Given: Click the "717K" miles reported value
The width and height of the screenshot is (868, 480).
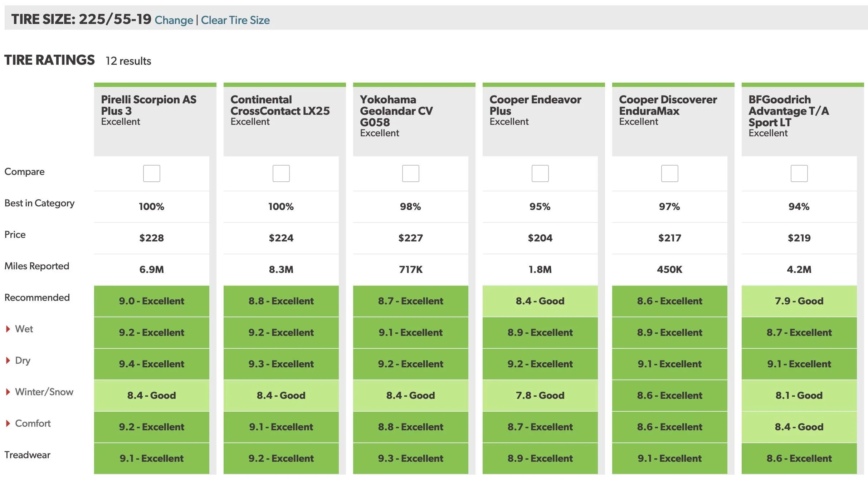Looking at the screenshot, I should click(x=411, y=269).
